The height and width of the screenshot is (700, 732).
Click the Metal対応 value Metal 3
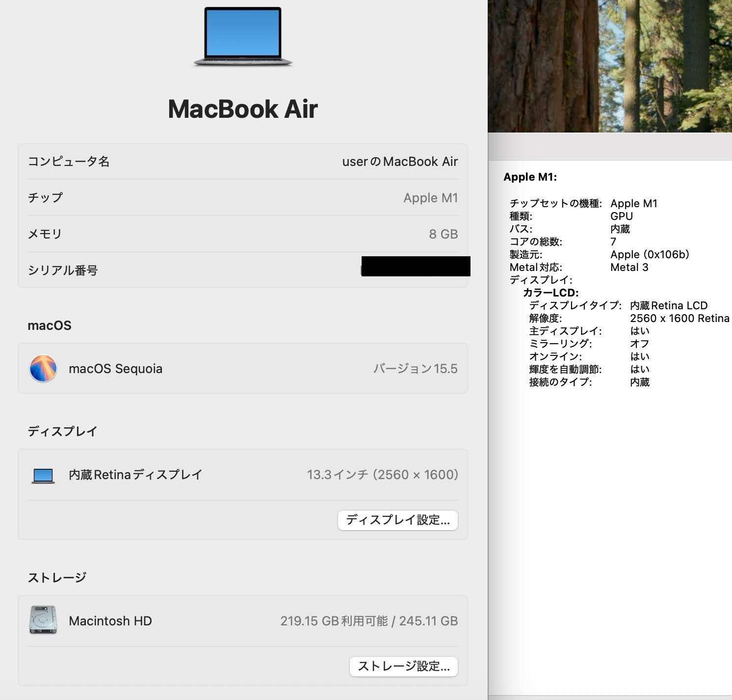click(x=629, y=267)
